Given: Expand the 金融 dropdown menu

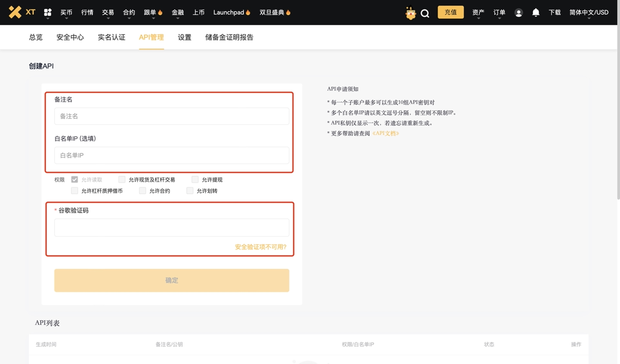Looking at the screenshot, I should pyautogui.click(x=178, y=12).
